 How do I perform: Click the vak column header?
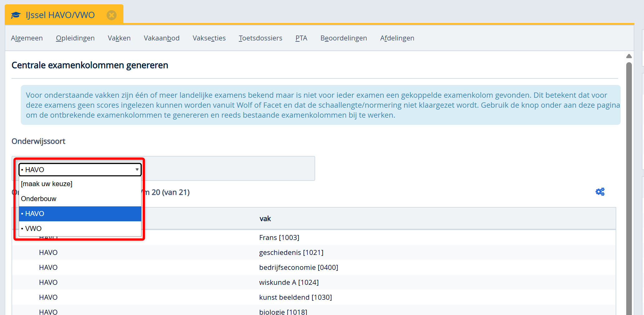coord(265,219)
